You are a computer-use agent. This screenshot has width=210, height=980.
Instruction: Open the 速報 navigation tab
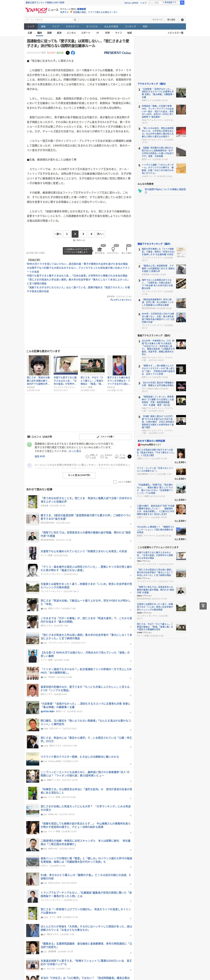click(43, 27)
